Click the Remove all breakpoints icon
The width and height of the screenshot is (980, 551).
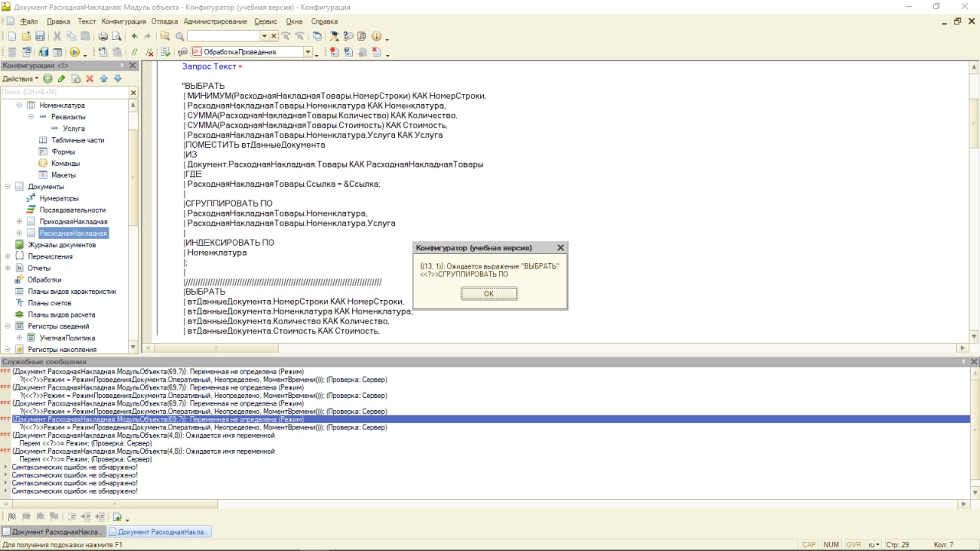pos(376,52)
